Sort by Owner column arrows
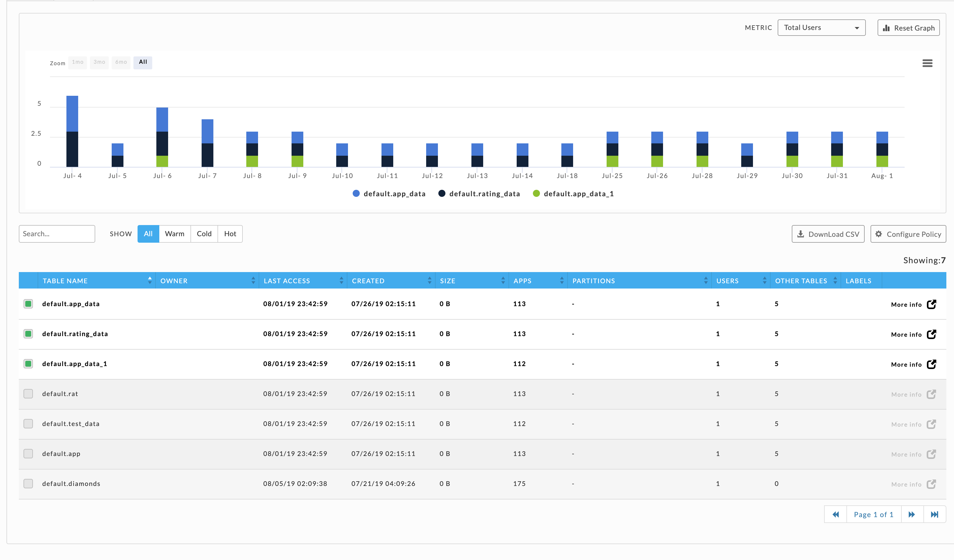This screenshot has width=954, height=560. coord(253,280)
